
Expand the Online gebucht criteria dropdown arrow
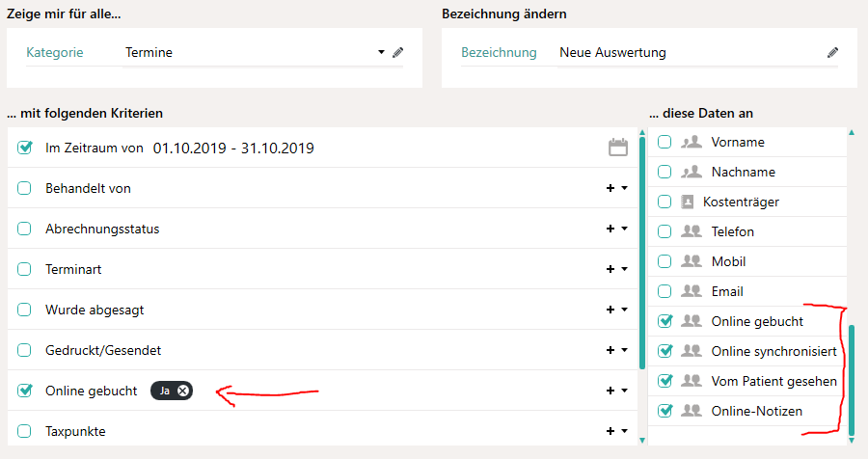click(x=624, y=391)
